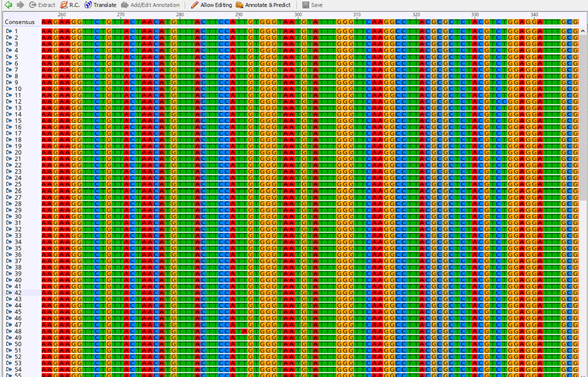588x377 pixels.
Task: Select the Consensus sequence label
Action: coord(20,22)
